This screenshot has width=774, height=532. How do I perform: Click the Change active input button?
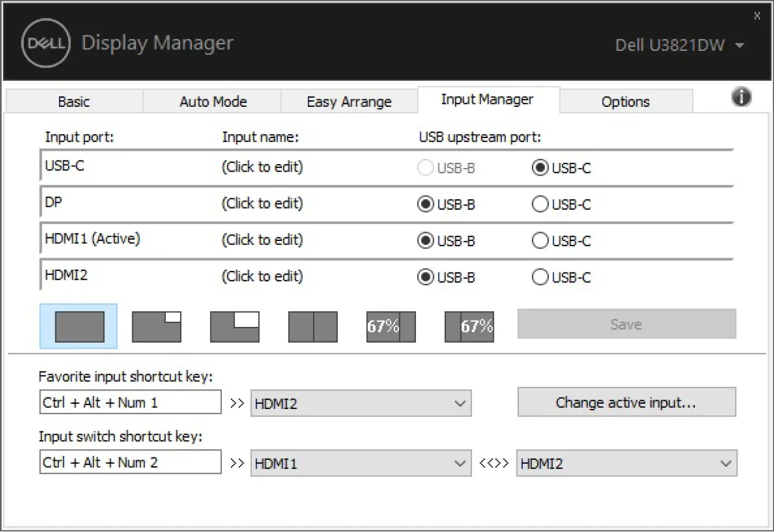(627, 403)
